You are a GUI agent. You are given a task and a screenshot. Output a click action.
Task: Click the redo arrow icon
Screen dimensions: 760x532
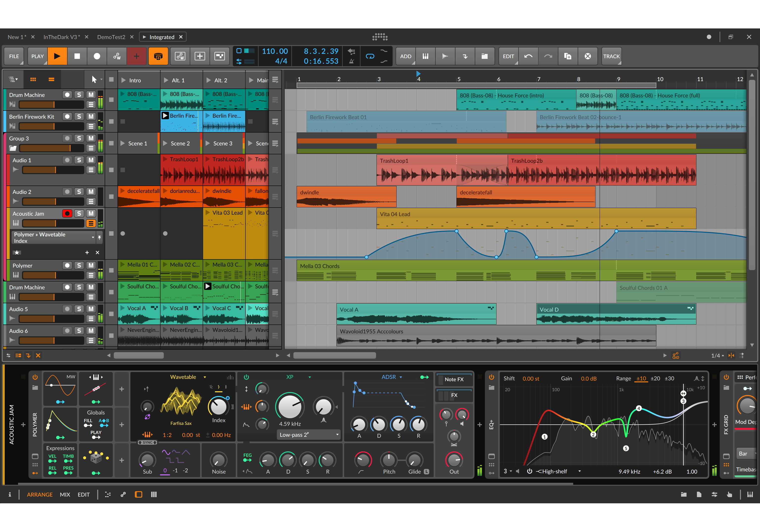548,56
